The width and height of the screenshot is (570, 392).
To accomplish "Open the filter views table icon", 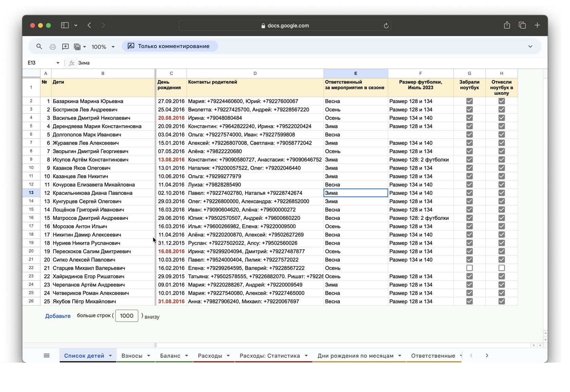I will [x=78, y=46].
